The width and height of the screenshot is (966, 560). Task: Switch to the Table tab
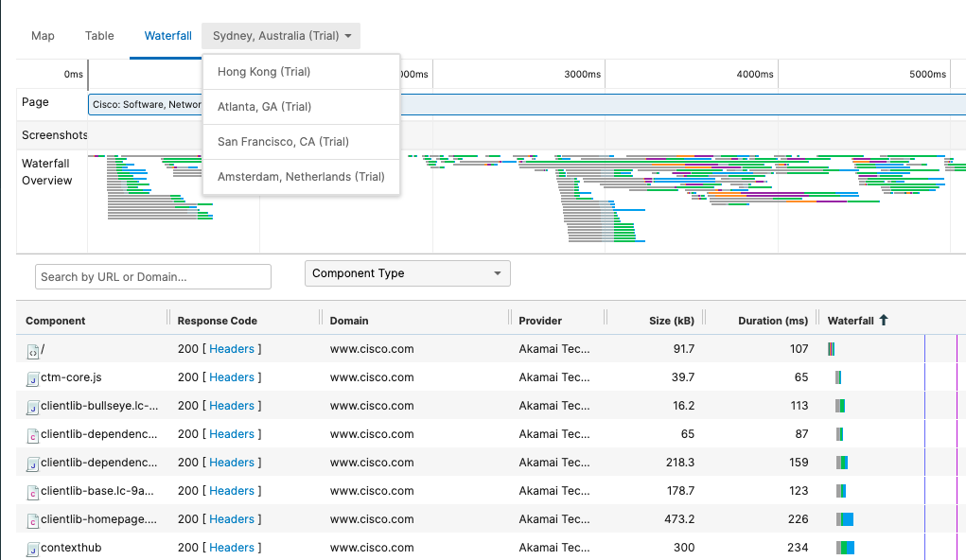99,36
